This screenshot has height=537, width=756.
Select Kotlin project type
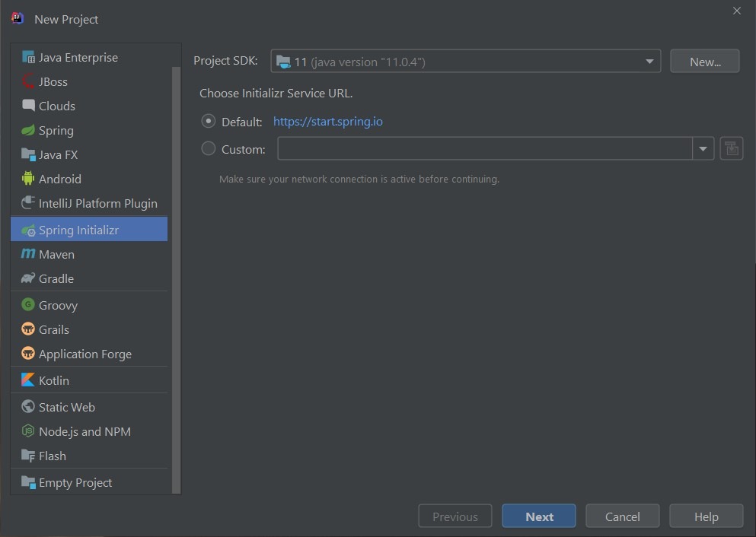click(89, 380)
